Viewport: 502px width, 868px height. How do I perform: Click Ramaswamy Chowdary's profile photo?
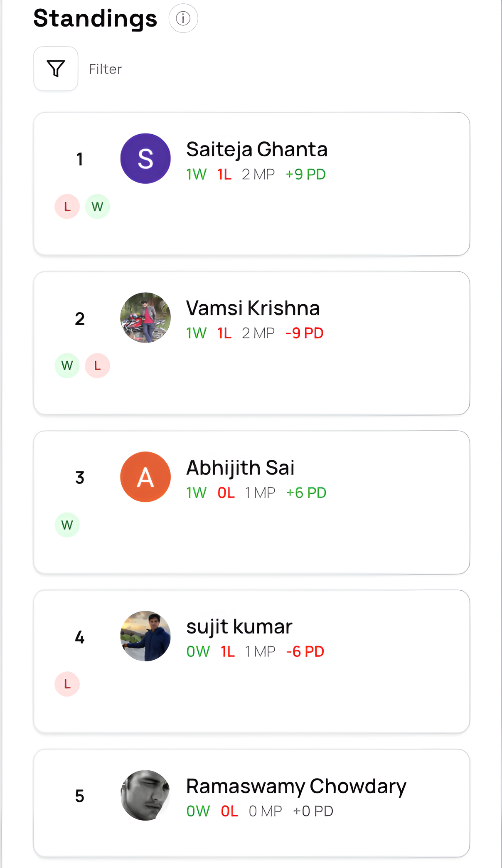(145, 795)
